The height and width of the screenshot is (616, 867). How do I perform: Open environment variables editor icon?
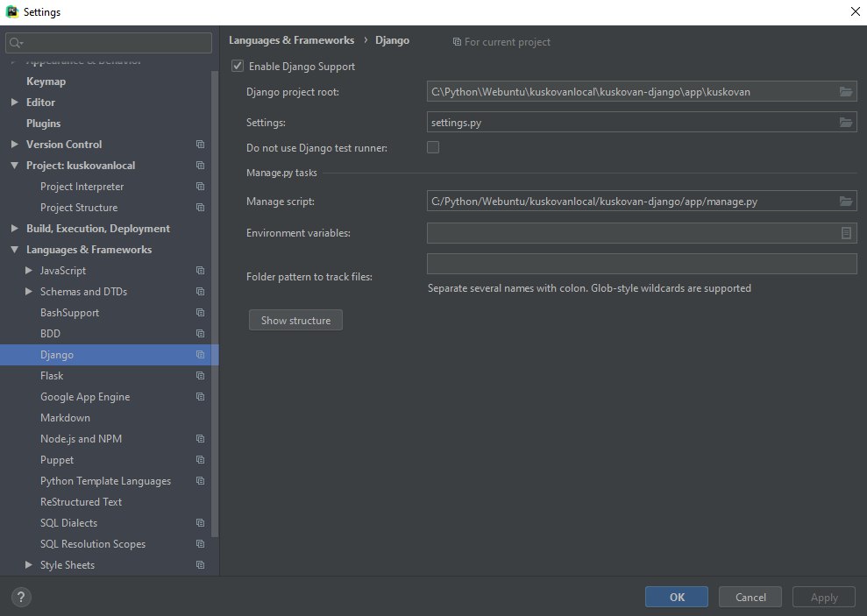pyautogui.click(x=845, y=233)
